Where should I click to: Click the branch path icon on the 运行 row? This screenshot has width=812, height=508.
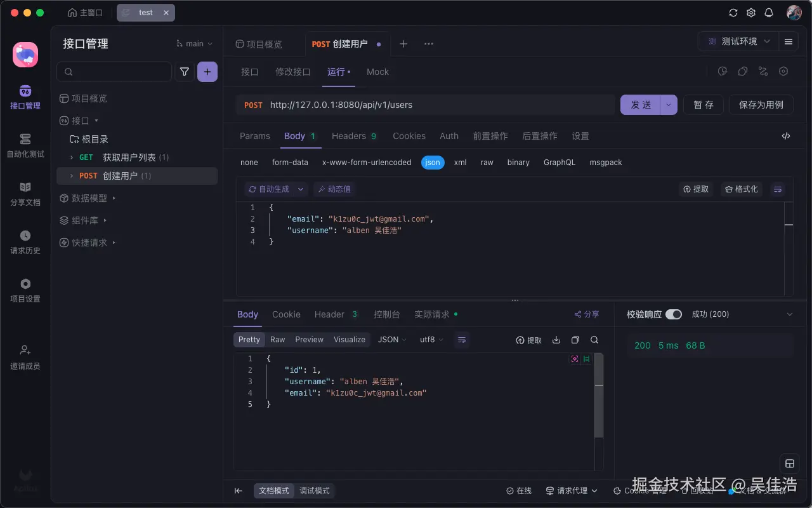763,72
